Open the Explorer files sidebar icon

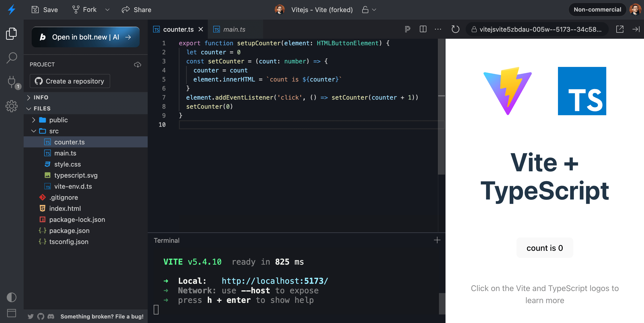pyautogui.click(x=12, y=33)
